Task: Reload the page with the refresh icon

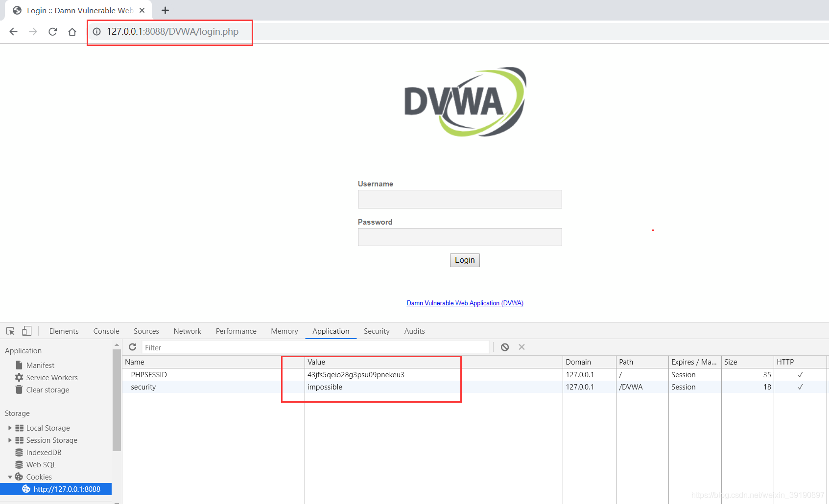Action: tap(52, 32)
